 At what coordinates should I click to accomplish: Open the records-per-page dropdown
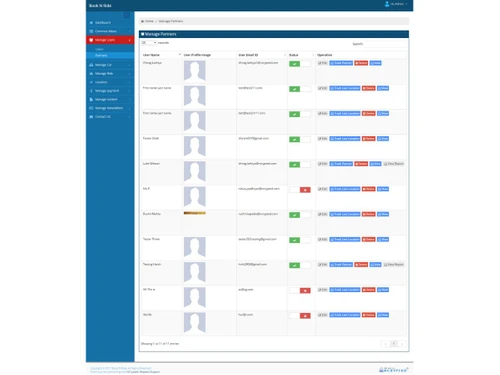149,43
